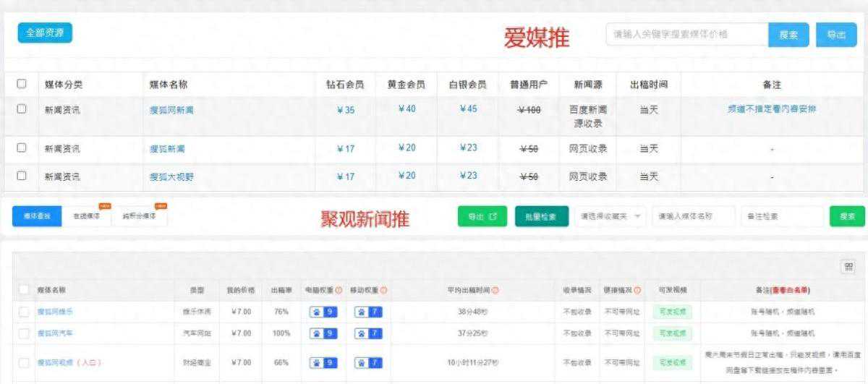The height and width of the screenshot is (384, 868).
Task: Toggle the select-all checkbox in top table header
Action: [x=22, y=84]
